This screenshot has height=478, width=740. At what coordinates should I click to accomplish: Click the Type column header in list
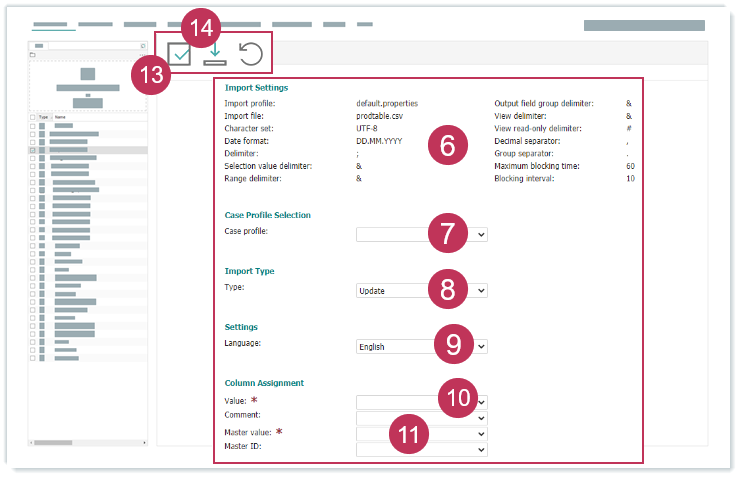click(44, 117)
